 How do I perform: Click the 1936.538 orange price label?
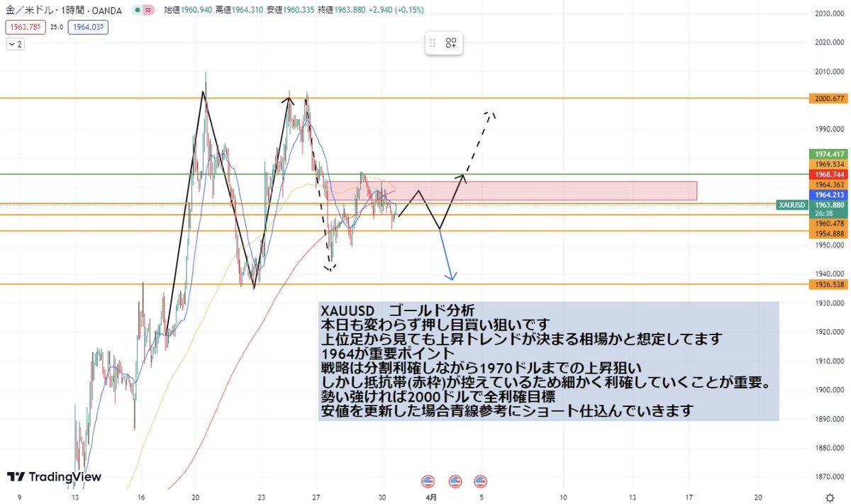(x=828, y=284)
